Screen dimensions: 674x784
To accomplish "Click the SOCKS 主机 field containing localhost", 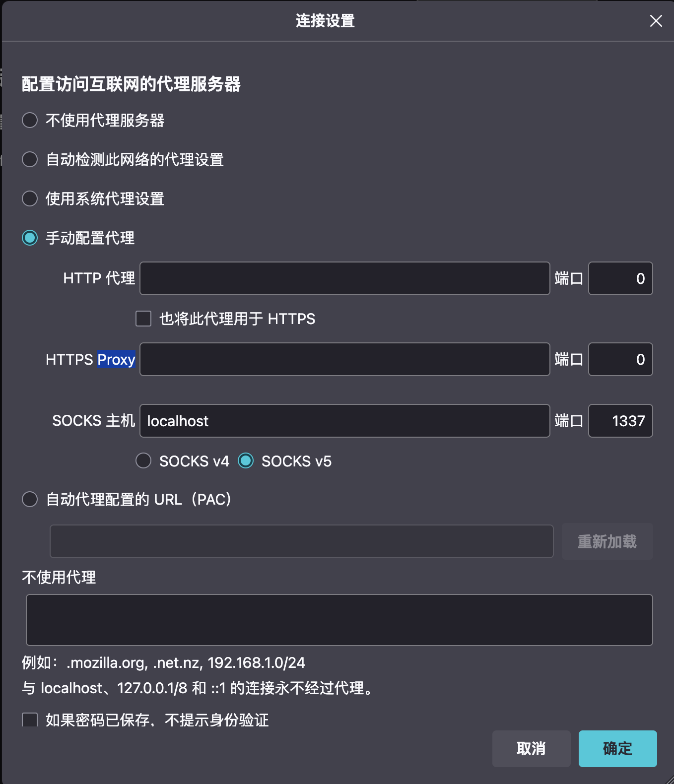I will point(344,421).
